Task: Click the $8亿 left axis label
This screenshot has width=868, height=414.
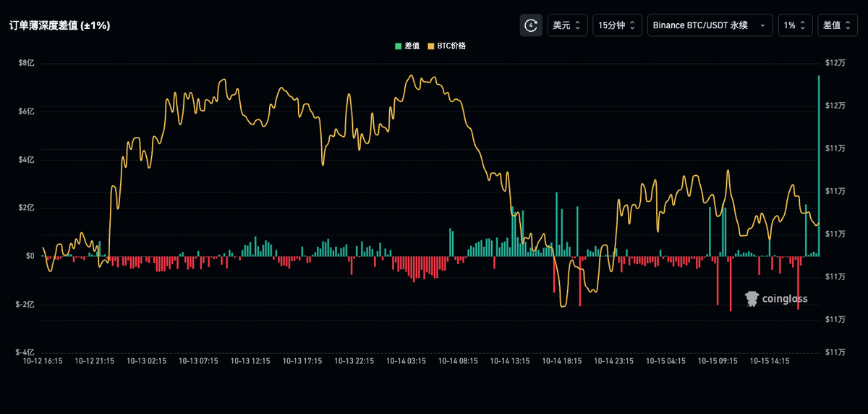Action: (x=26, y=64)
